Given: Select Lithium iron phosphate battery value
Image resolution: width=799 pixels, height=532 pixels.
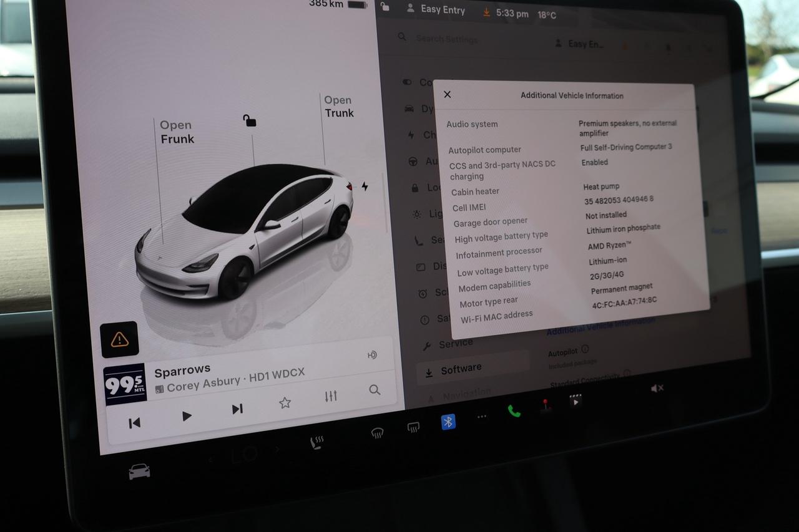Looking at the screenshot, I should tap(623, 229).
